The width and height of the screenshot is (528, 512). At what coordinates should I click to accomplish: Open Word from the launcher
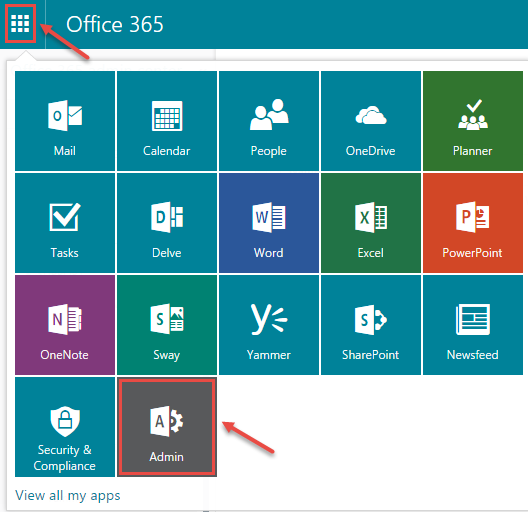pos(269,223)
